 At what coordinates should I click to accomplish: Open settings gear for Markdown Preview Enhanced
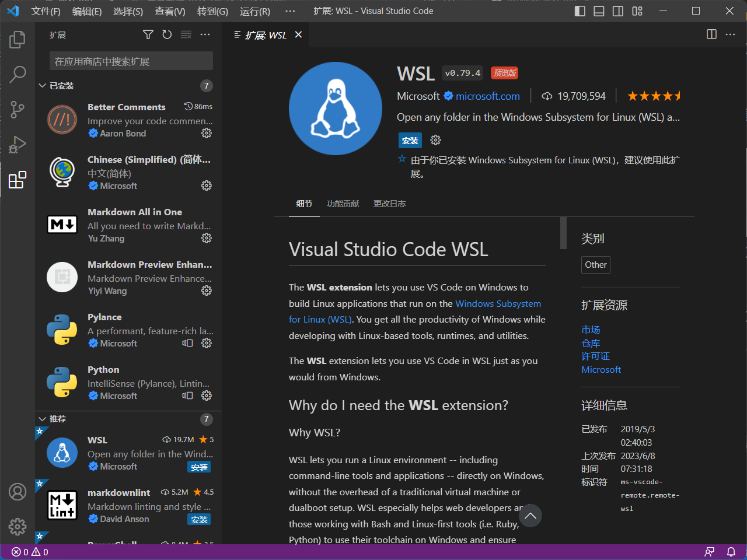tap(207, 290)
